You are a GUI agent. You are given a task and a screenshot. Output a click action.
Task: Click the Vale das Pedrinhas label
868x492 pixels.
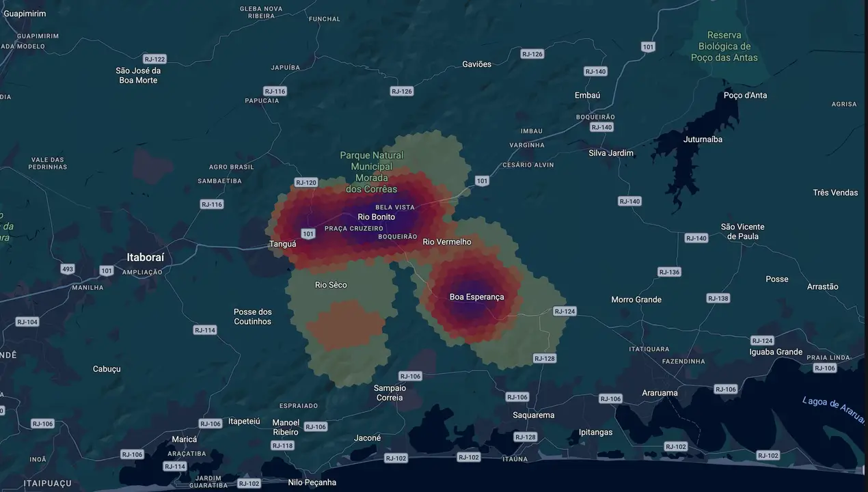[49, 163]
